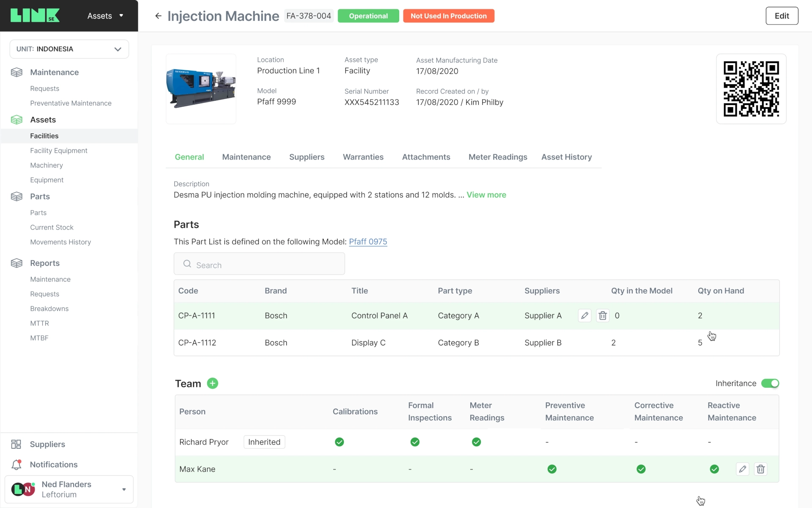Edit Max Kane team entry with pencil icon

tap(742, 469)
